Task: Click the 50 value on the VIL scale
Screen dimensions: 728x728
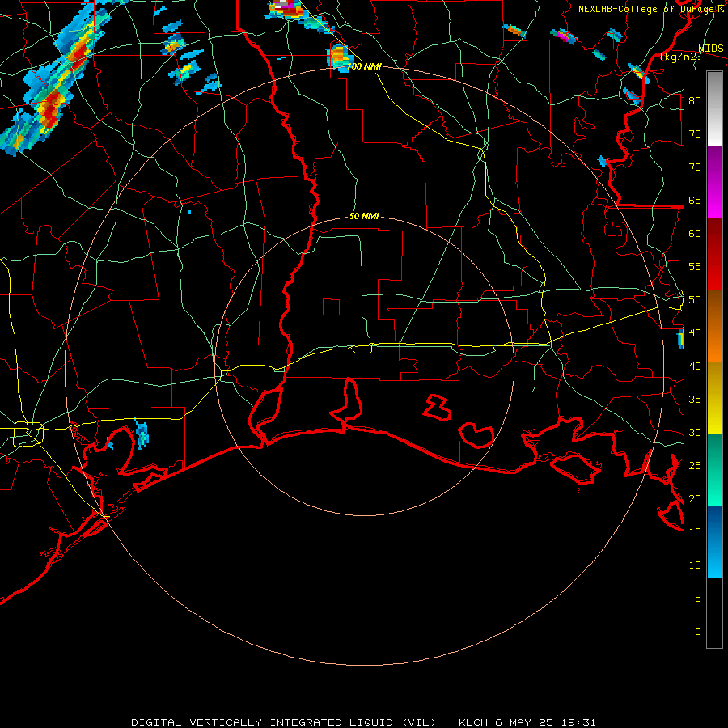Action: point(695,300)
